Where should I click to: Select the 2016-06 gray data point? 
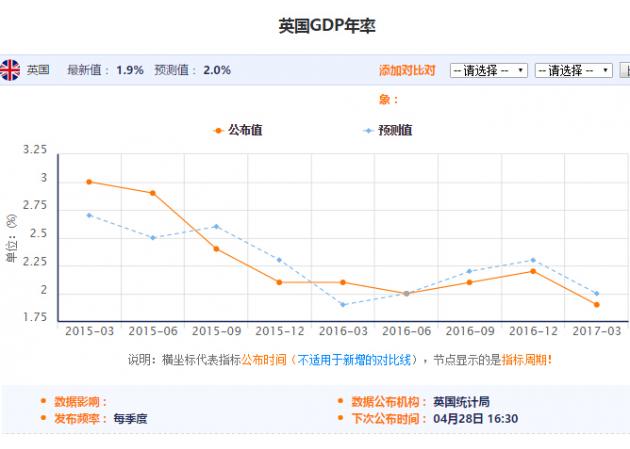coord(406,294)
